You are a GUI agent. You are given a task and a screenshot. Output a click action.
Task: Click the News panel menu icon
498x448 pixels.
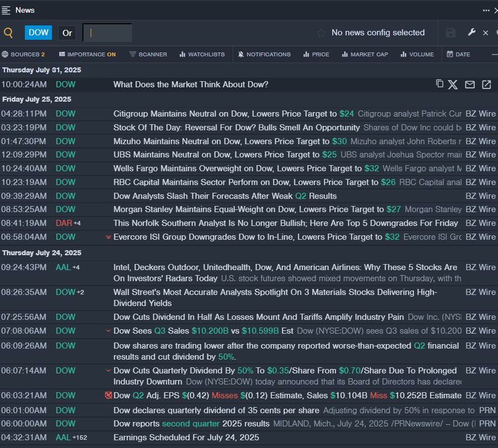[6, 10]
